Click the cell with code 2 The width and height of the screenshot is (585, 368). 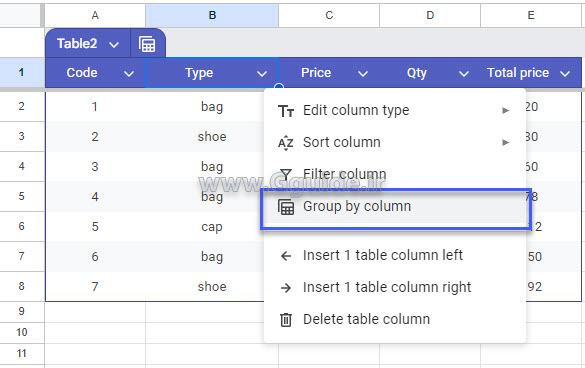[95, 137]
